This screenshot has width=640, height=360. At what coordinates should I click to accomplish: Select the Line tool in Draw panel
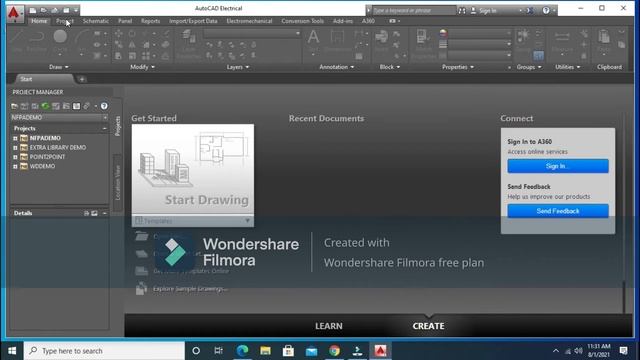point(17,40)
